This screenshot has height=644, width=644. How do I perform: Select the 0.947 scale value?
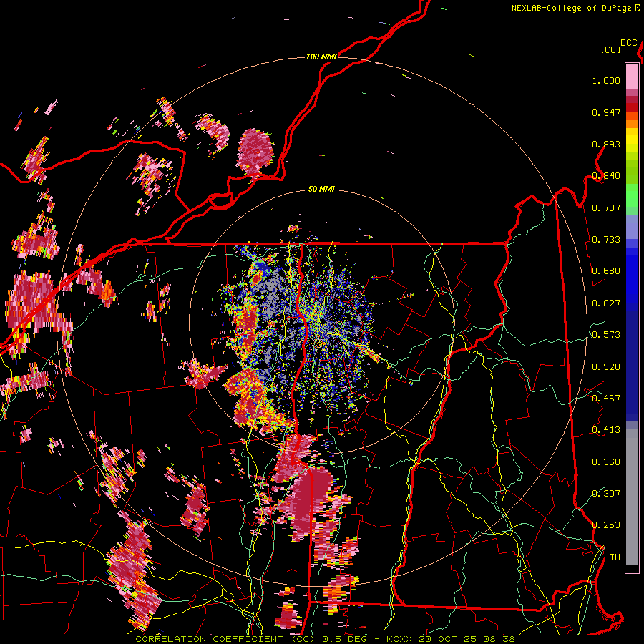(x=606, y=112)
